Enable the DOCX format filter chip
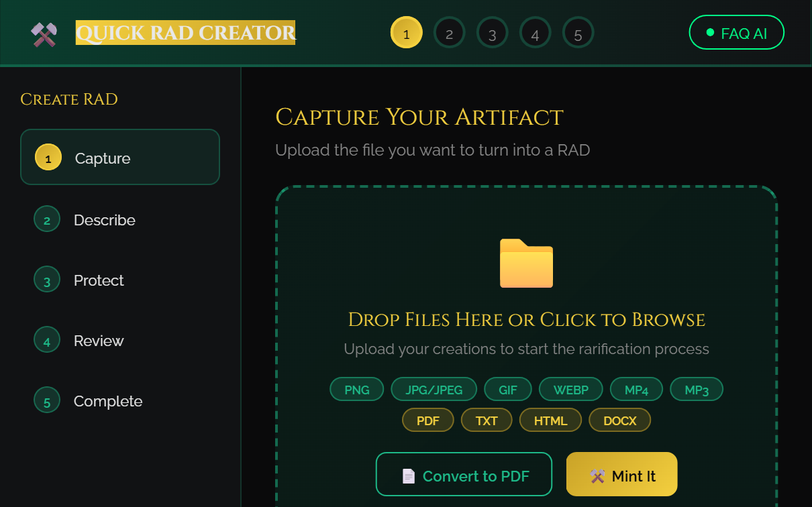 point(619,420)
